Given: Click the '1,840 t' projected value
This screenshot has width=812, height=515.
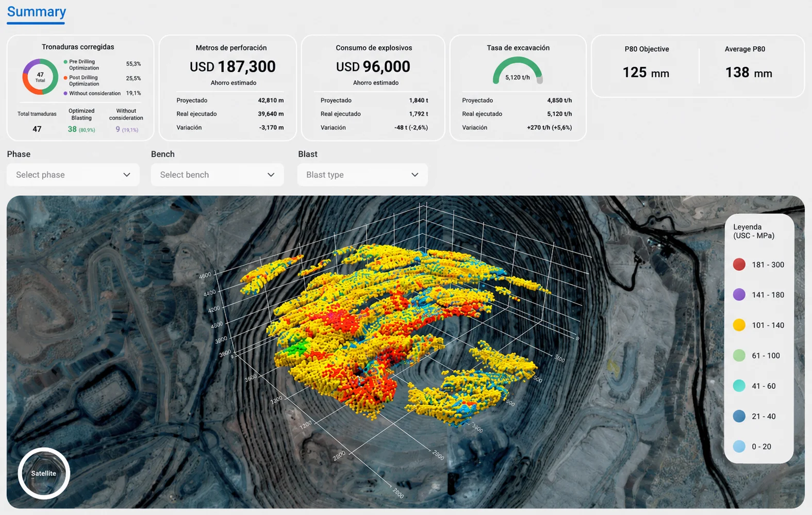Looking at the screenshot, I should click(419, 101).
